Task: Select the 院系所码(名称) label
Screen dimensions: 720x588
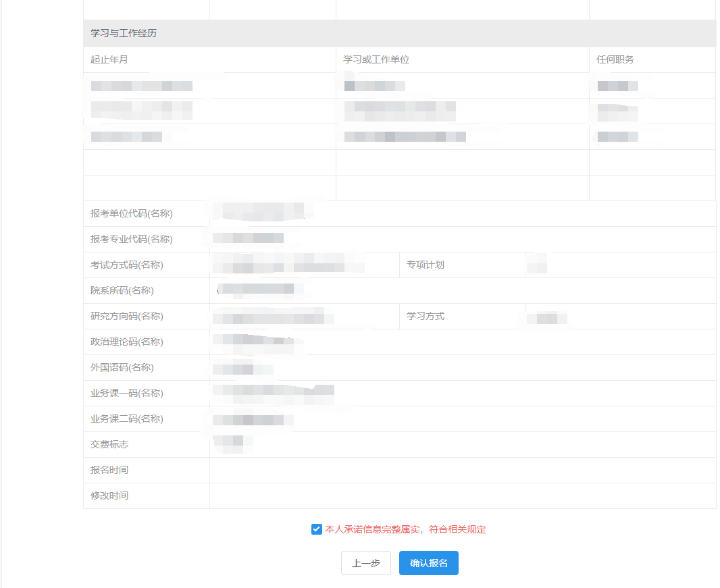Action: pyautogui.click(x=122, y=290)
